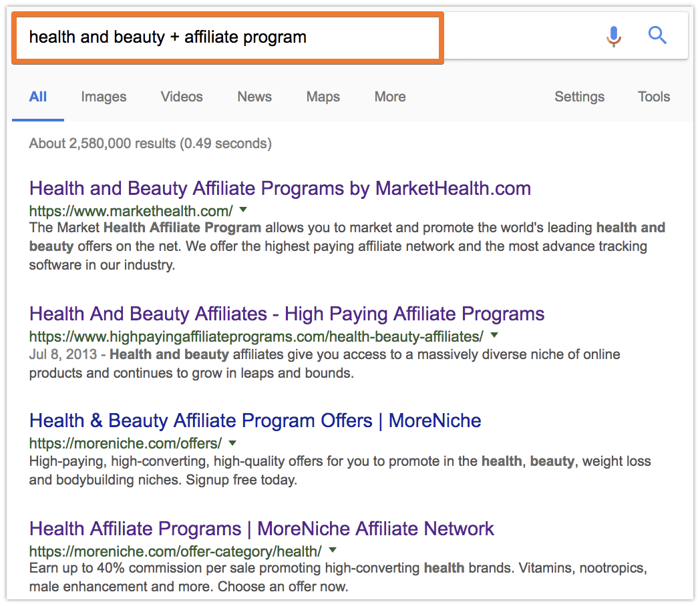This screenshot has width=700, height=606.
Task: Expand dropdown arrow beside highpayingaffiliateprograms.com URL
Action: click(x=494, y=335)
